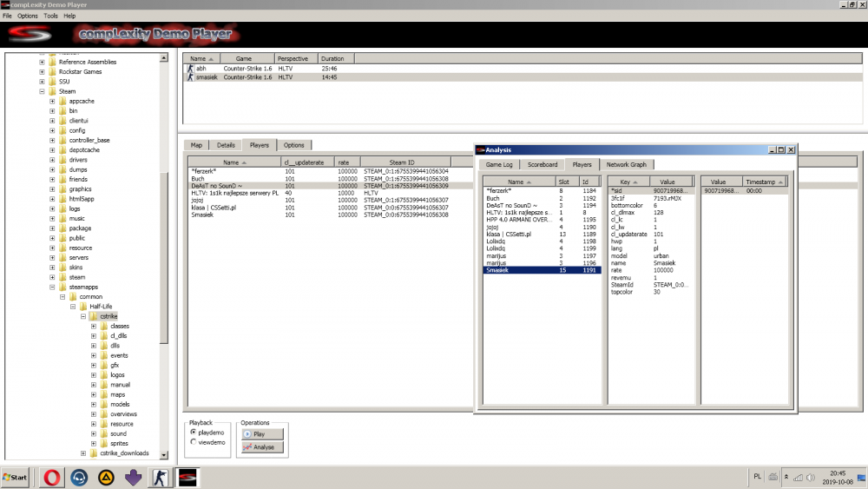Select DeAsT no SounD row in players list
This screenshot has height=489, width=868.
pos(331,186)
